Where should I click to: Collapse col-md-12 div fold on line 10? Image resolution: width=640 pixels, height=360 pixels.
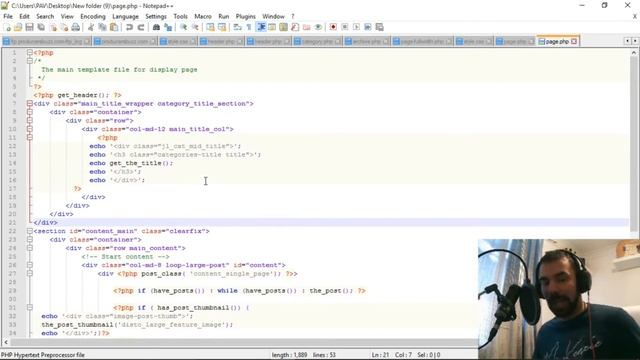click(29, 129)
